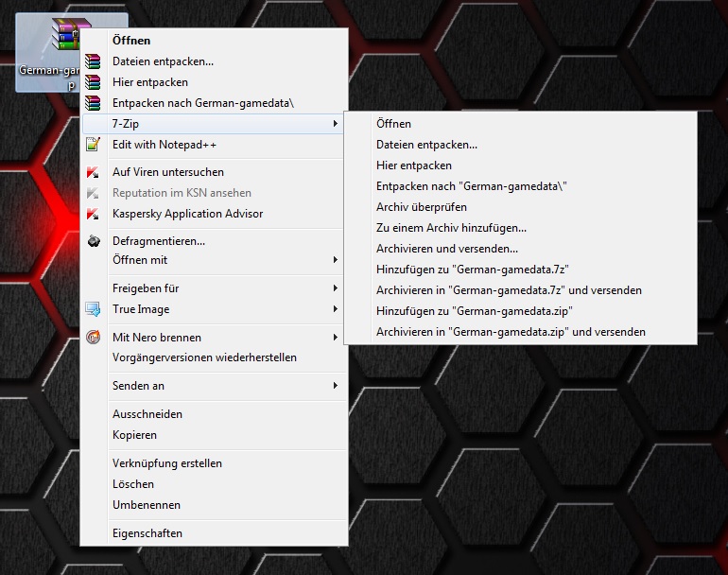This screenshot has height=575, width=728.
Task: Open the Öffnen mit entry
Action: click(x=214, y=260)
